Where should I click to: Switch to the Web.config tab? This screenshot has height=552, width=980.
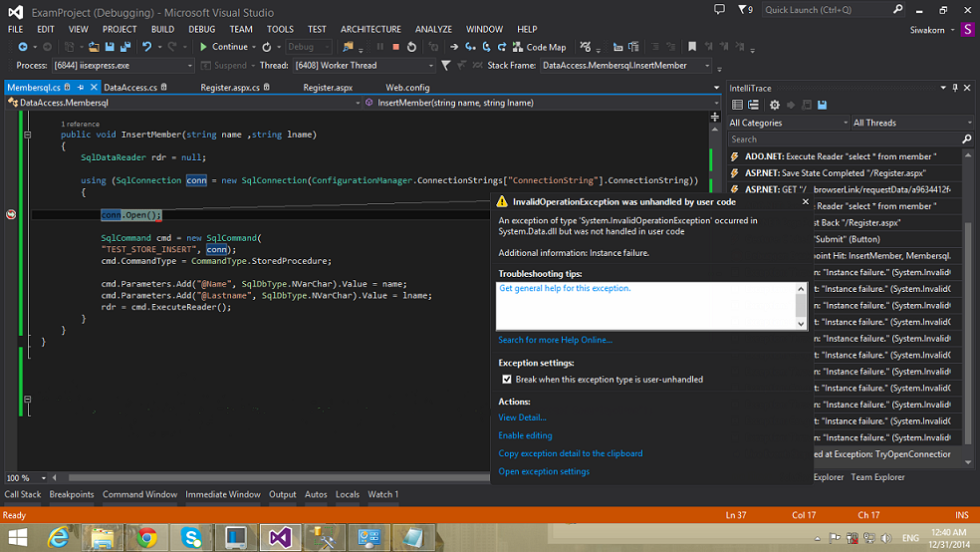click(x=407, y=88)
